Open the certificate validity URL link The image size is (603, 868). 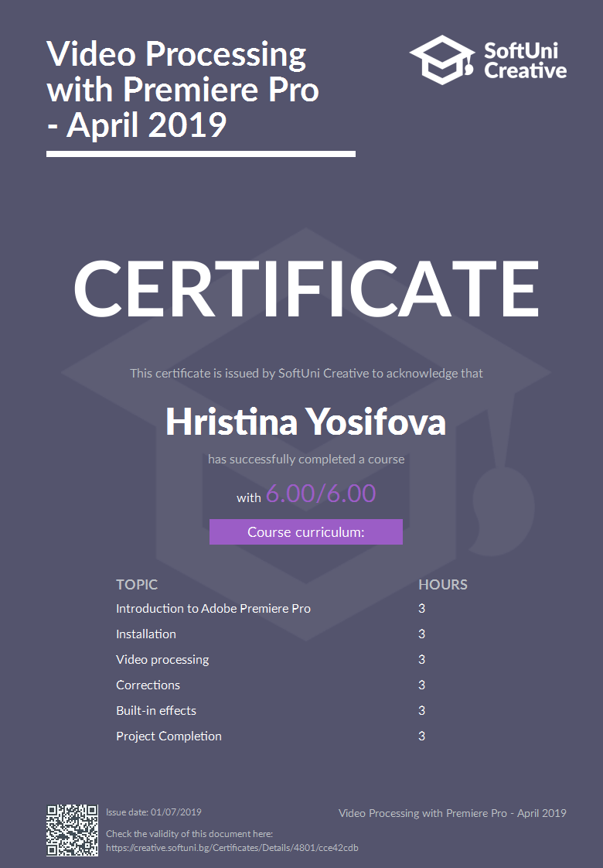(x=232, y=848)
